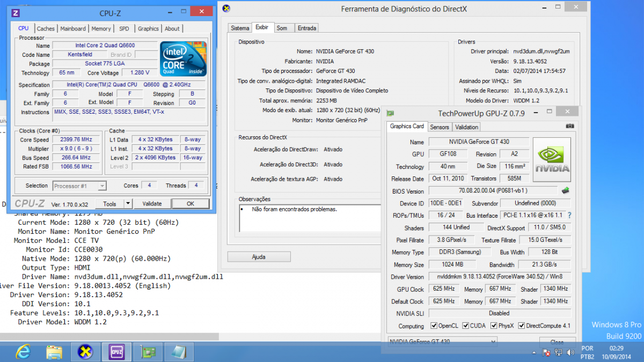Open Internet Explorer from the taskbar
This screenshot has width=644, height=362.
coord(22,352)
